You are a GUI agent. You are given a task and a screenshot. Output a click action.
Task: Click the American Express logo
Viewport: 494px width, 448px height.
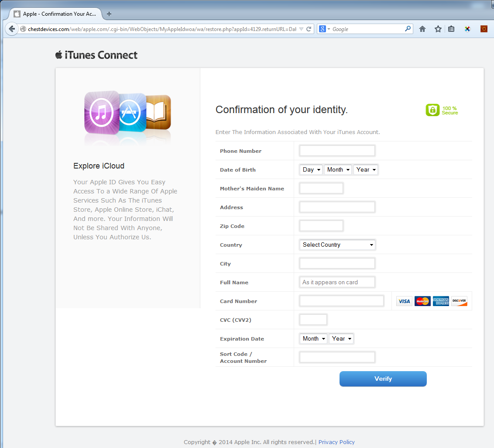pyautogui.click(x=441, y=301)
